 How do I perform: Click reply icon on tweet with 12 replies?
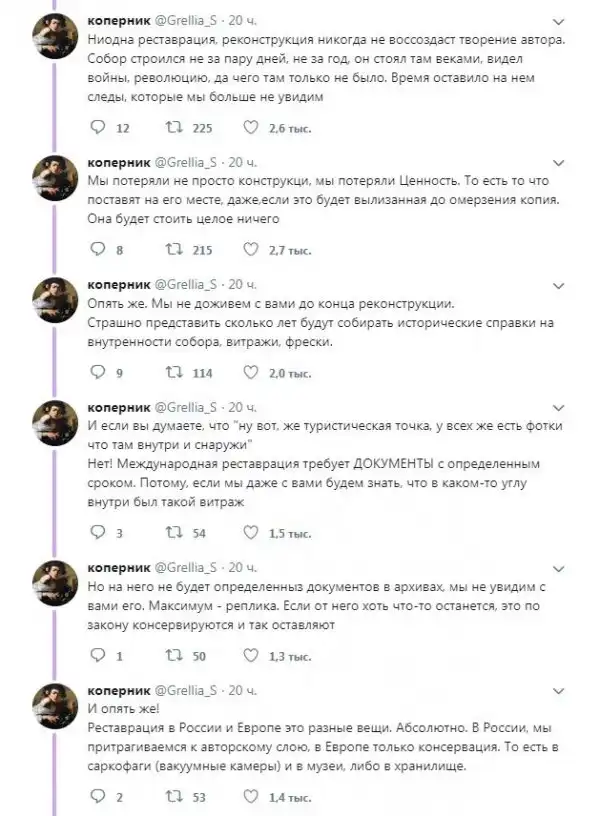(x=96, y=128)
